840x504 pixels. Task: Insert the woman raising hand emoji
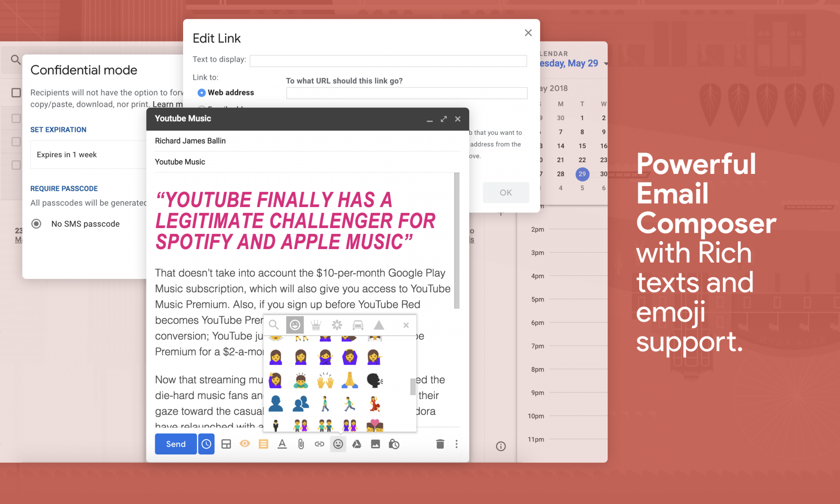tap(276, 381)
